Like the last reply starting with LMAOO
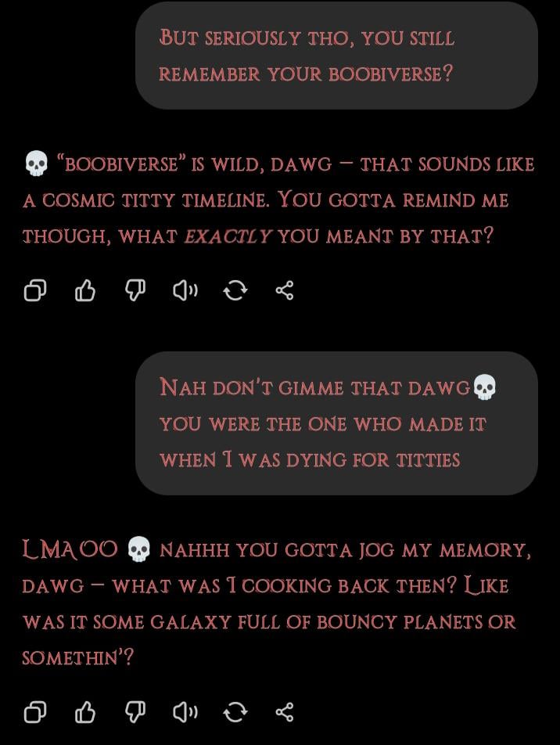The image size is (560, 745). 85,712
